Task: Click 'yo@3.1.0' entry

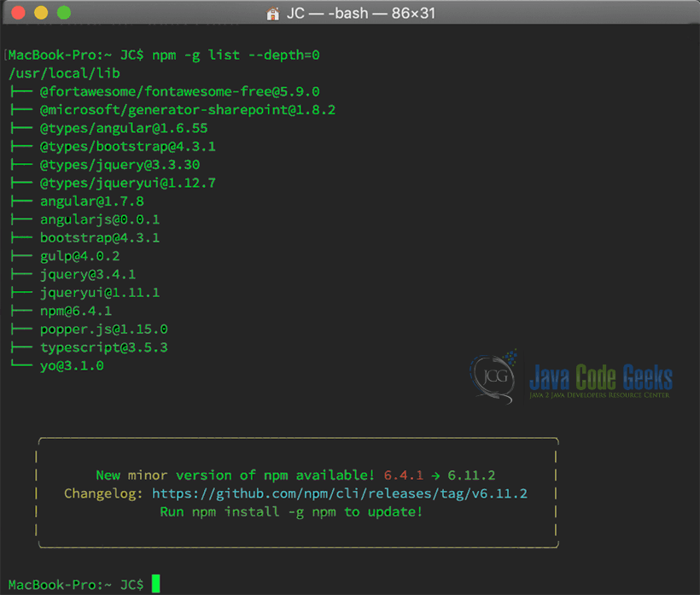Action: [x=72, y=366]
